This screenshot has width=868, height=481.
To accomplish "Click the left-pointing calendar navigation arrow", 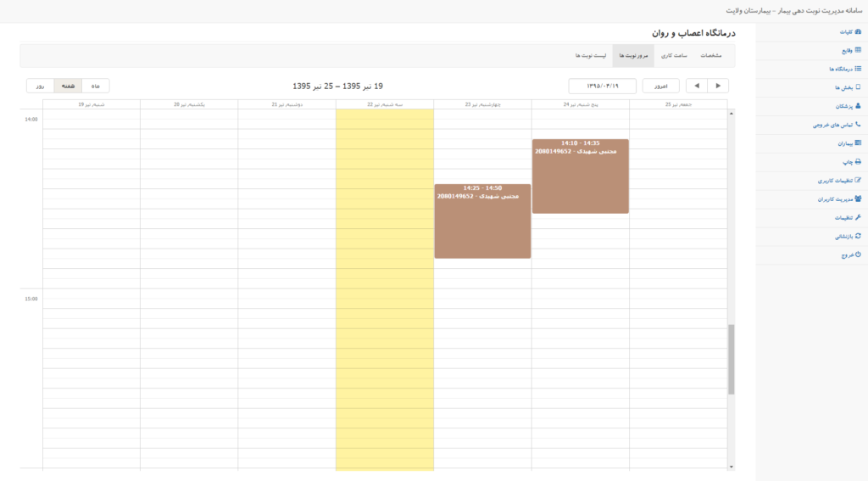I will (x=697, y=86).
